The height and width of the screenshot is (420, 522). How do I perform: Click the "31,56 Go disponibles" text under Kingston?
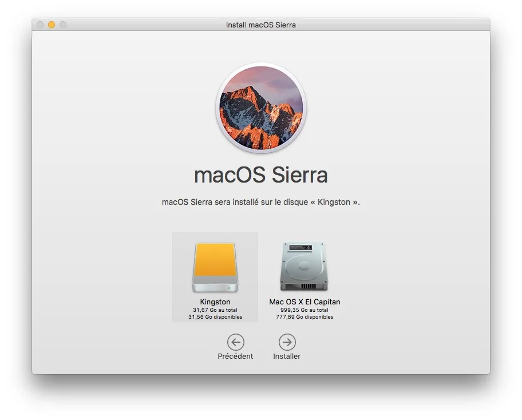click(215, 316)
